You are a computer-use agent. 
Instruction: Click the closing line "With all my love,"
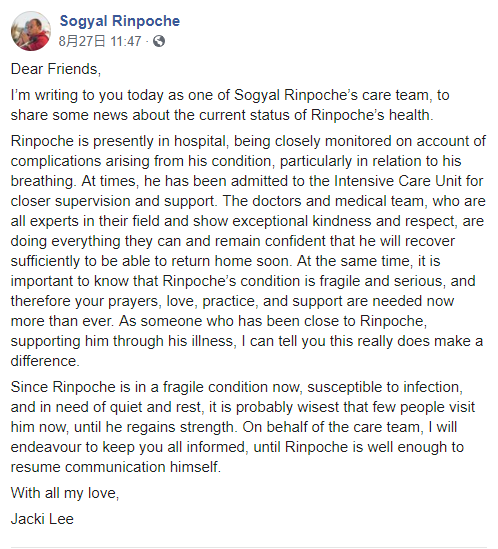[65, 493]
